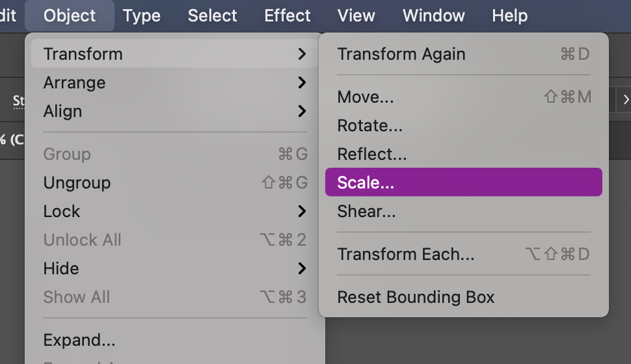Select Rotate in the Transform submenu
Screen dimensions: 631x364
pos(370,125)
